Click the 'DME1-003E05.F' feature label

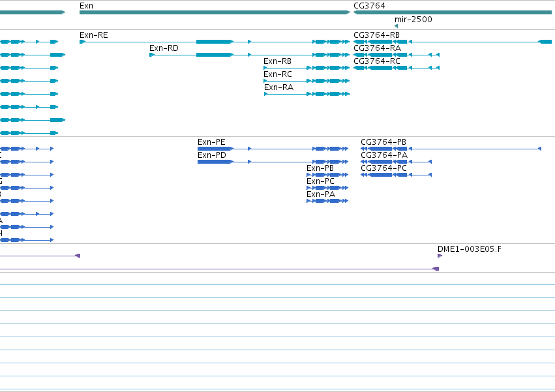[470, 249]
